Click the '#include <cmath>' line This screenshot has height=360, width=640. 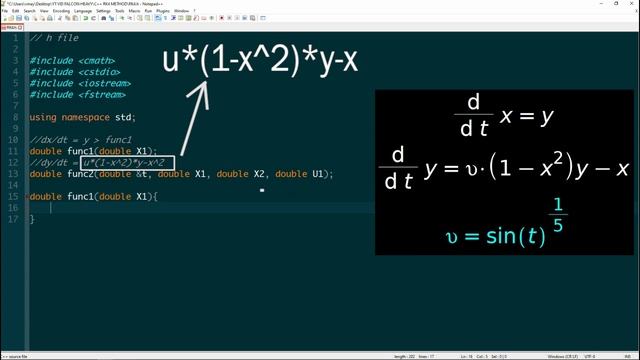tap(72, 61)
